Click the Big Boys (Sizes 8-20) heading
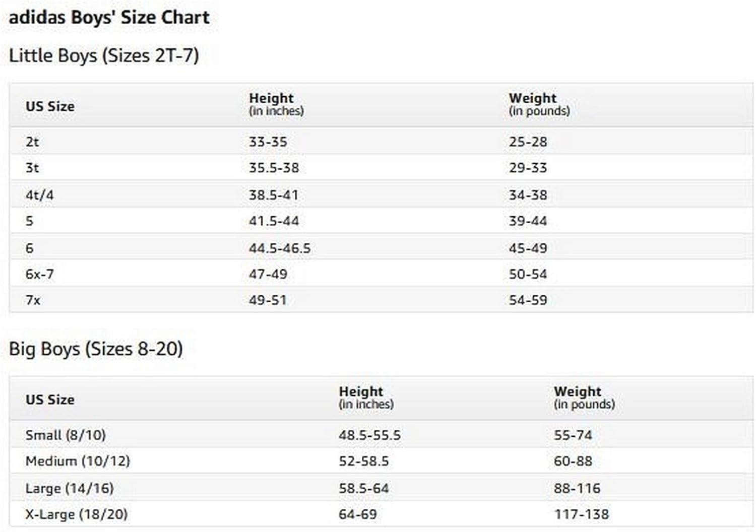756x532 pixels. (x=96, y=349)
